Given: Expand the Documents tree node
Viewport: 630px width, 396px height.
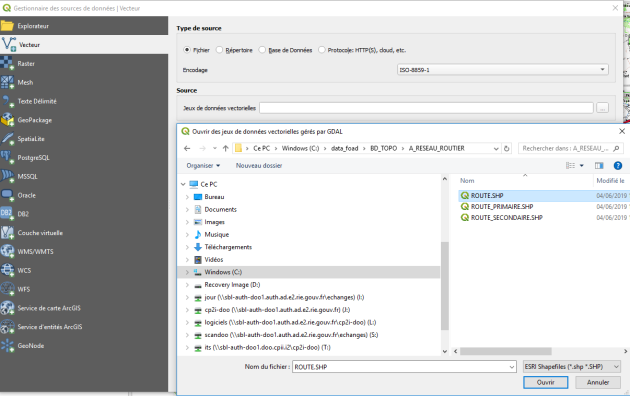Looking at the screenshot, I should (187, 209).
